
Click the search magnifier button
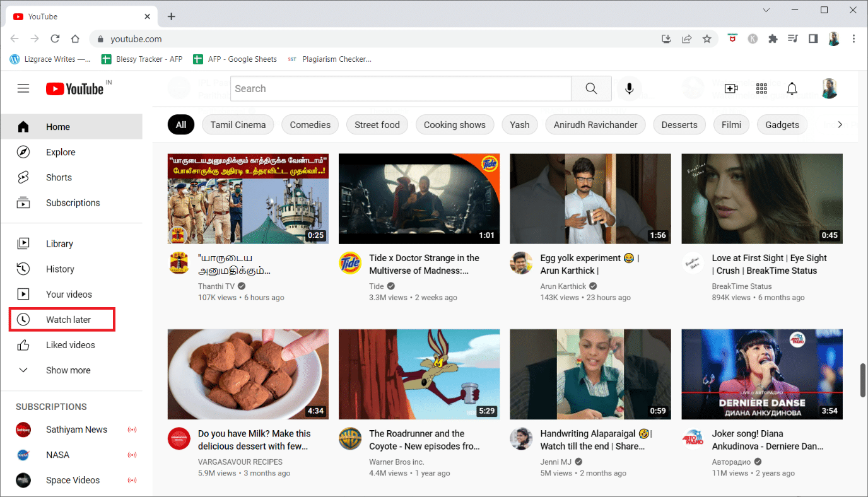(591, 89)
